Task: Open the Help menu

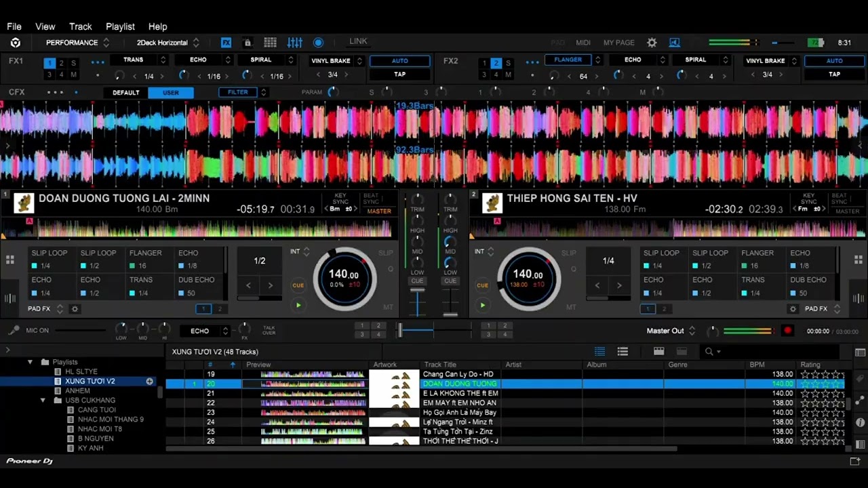Action: 157,26
